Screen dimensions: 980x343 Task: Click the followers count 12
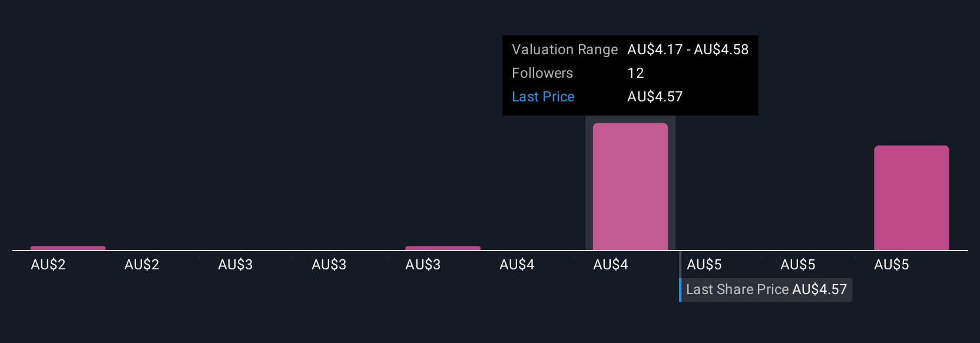(635, 73)
